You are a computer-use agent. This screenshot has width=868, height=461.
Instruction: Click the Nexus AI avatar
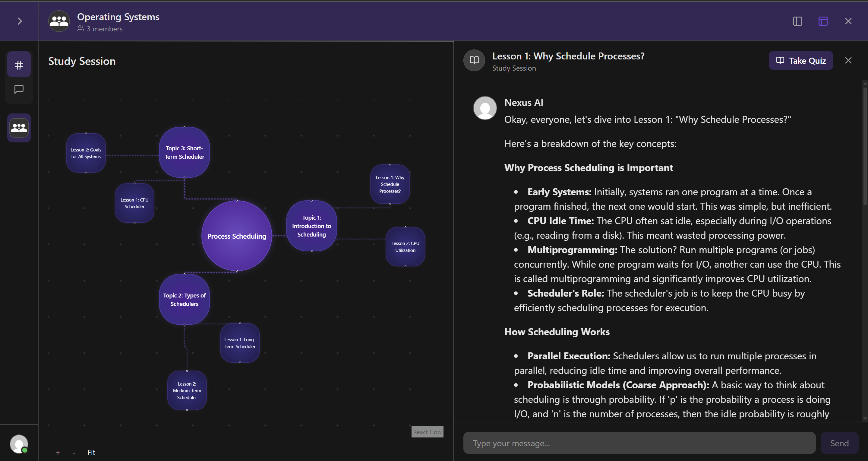pos(485,108)
